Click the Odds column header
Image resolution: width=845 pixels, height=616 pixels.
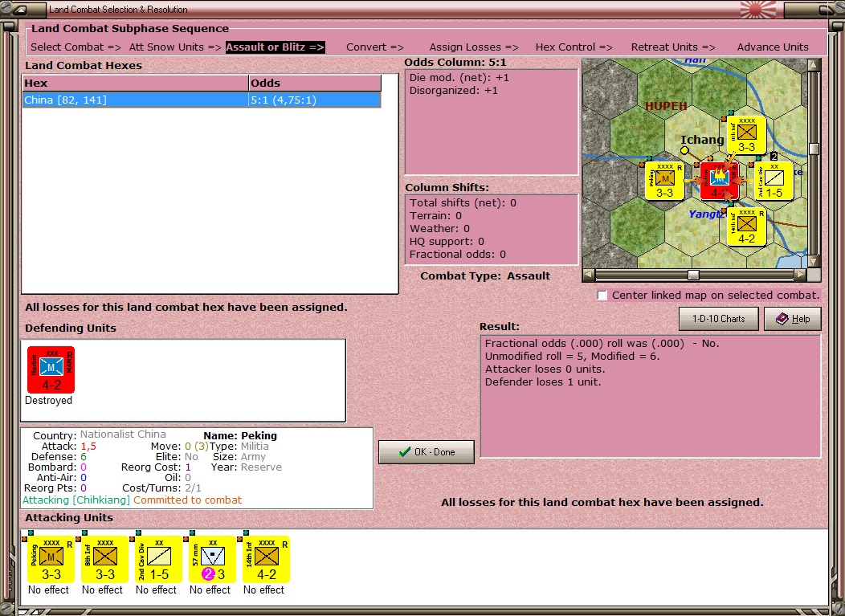315,83
